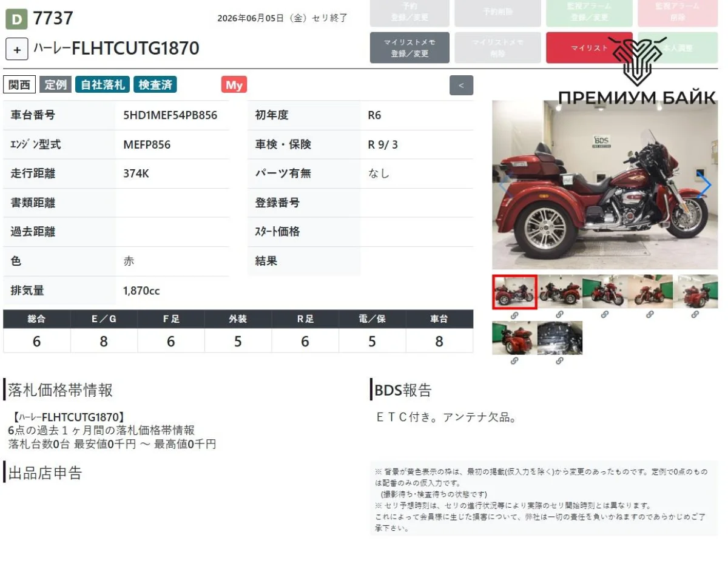
Task: Click the 出品店申告 heading
Action: 45,473
